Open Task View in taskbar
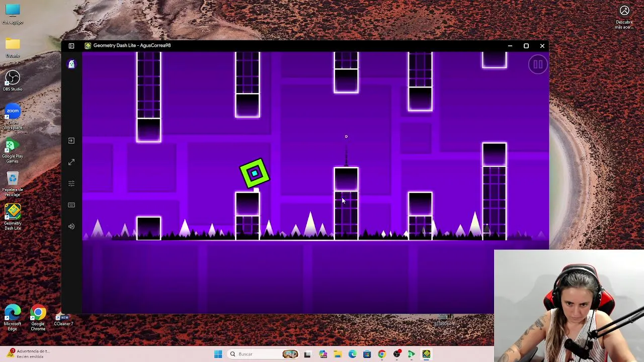The width and height of the screenshot is (644, 362). click(307, 354)
